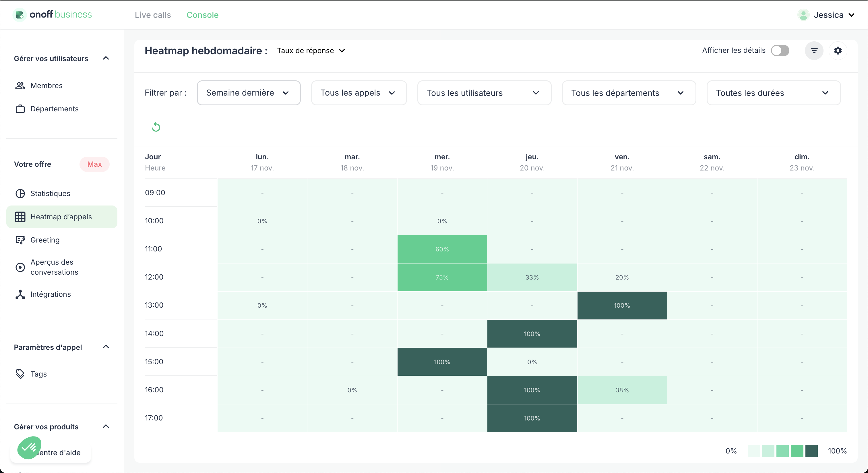Click the 20% cell on Friday

tap(622, 277)
